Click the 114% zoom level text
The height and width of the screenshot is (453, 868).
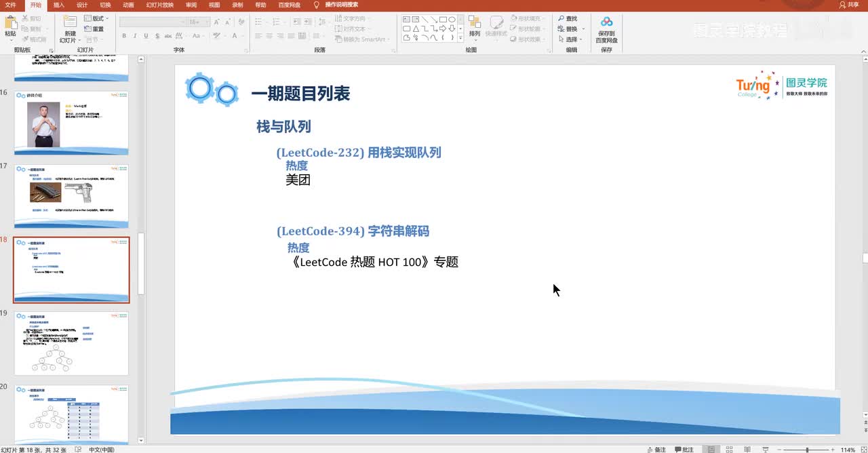click(x=848, y=450)
